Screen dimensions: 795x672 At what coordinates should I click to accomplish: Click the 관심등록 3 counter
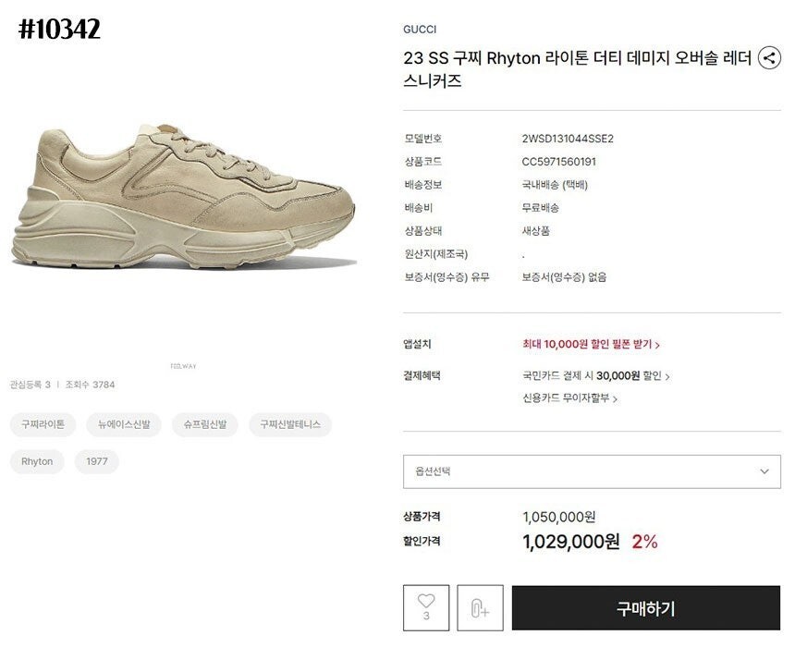(x=31, y=385)
